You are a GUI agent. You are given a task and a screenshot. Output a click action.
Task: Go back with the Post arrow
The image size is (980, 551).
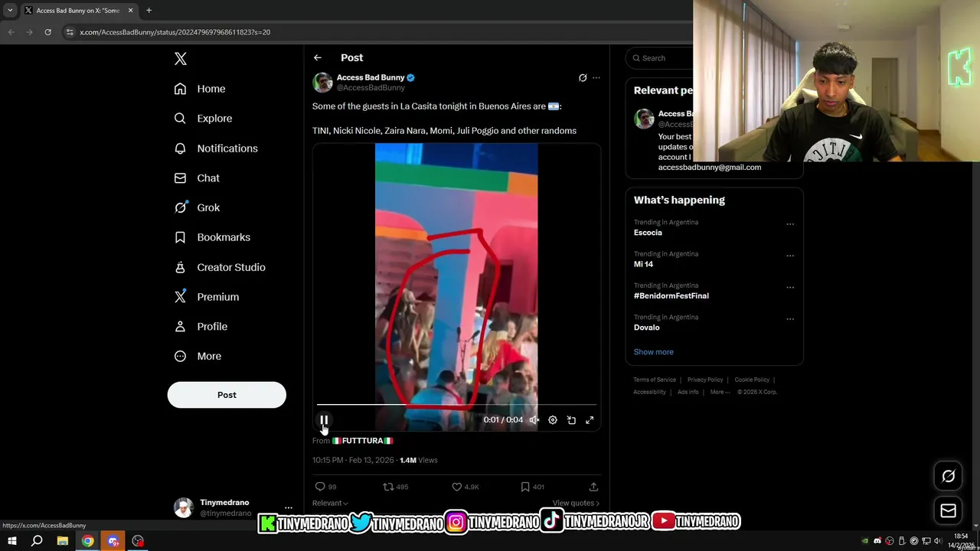[317, 57]
